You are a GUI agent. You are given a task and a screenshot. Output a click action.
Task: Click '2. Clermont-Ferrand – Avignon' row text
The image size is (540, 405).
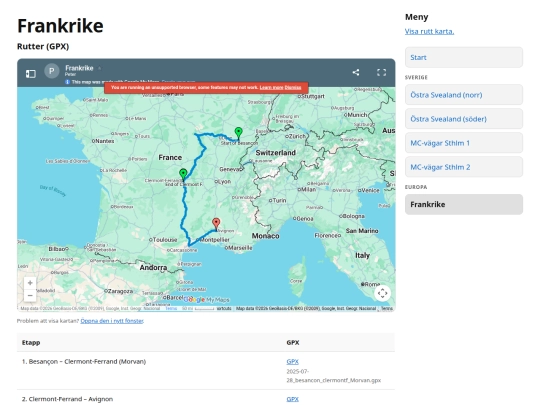67,399
